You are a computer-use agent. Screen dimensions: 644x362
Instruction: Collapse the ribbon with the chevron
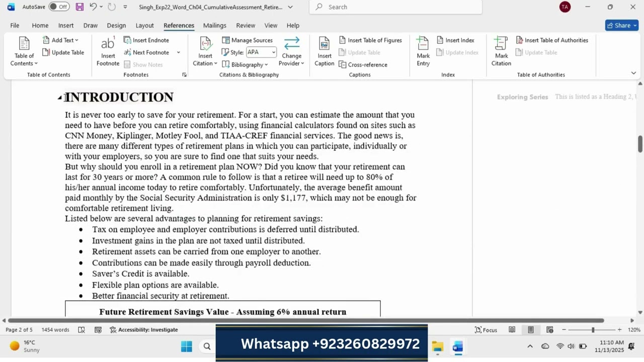tap(633, 73)
